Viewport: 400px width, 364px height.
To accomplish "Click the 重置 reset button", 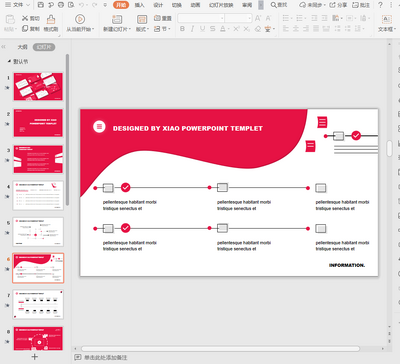I will pos(163,18).
